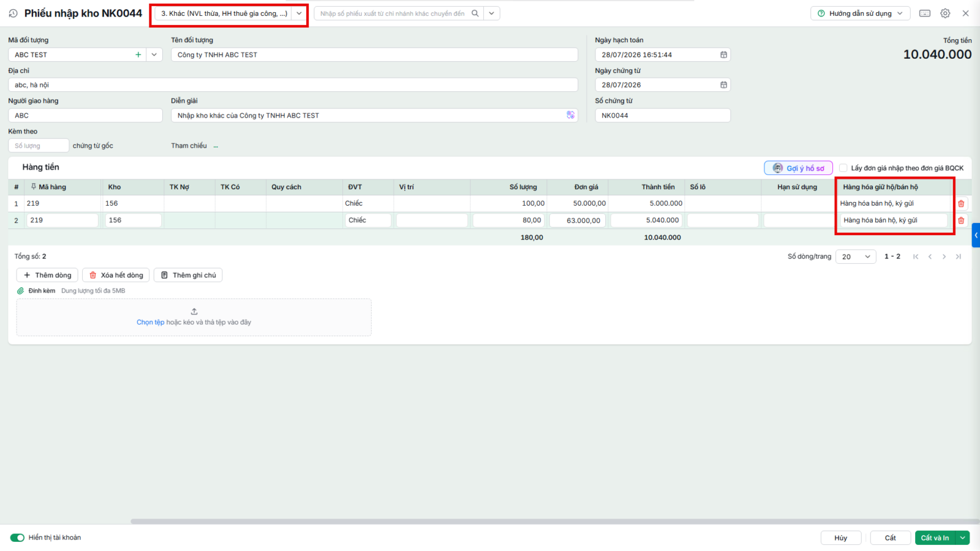Click row 2 ĐVT cell Chiếc
Viewport: 980px width, 551px height.
coord(367,220)
